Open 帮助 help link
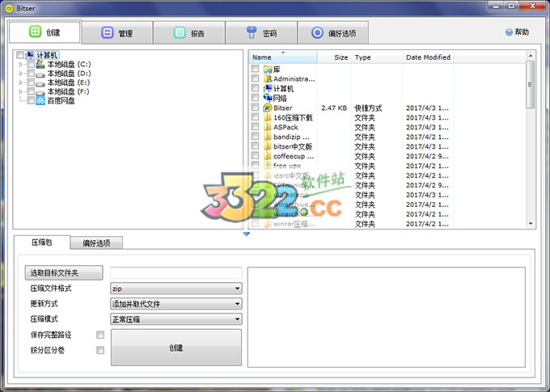 click(x=517, y=32)
